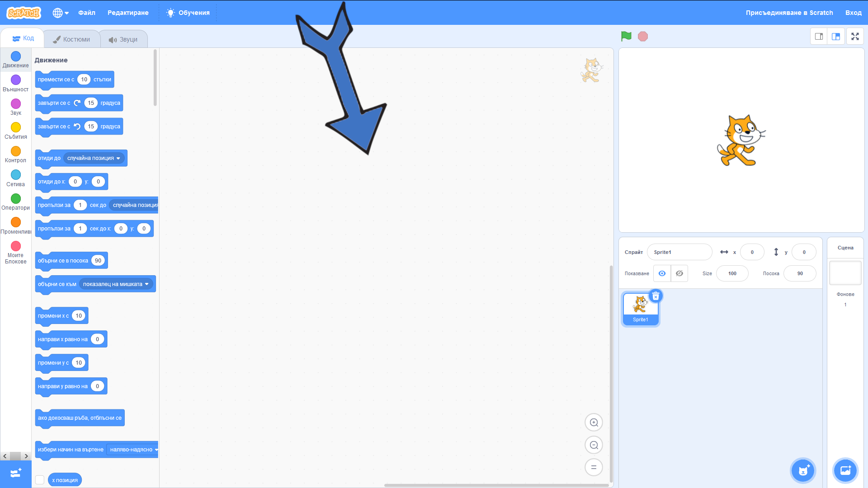Open the language globe dropdown
This screenshot has height=488, width=868.
(61, 13)
